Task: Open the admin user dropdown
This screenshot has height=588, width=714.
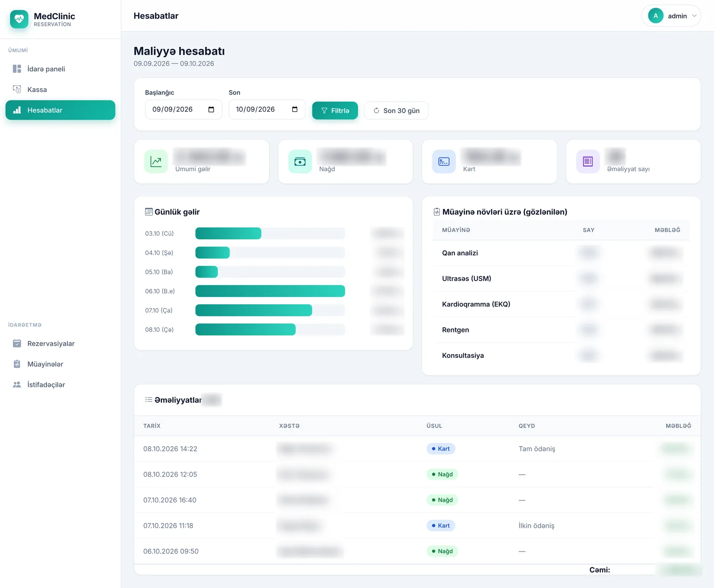Action: pyautogui.click(x=671, y=16)
